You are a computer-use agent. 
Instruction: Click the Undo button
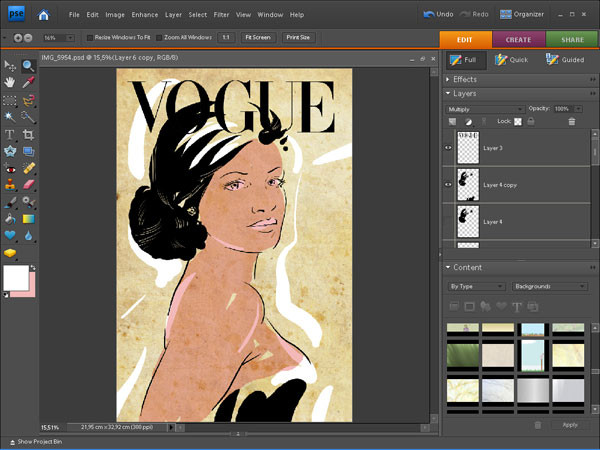pos(439,15)
